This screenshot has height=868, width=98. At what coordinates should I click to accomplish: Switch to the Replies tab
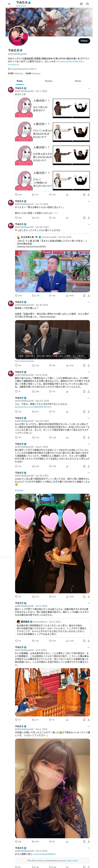tap(49, 81)
